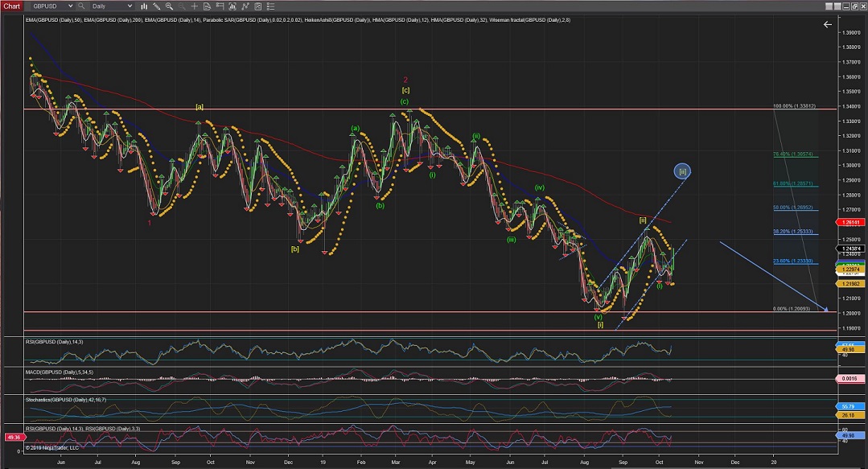Image resolution: width=868 pixels, height=469 pixels.
Task: Open the chart bar style settings
Action: (x=144, y=6)
